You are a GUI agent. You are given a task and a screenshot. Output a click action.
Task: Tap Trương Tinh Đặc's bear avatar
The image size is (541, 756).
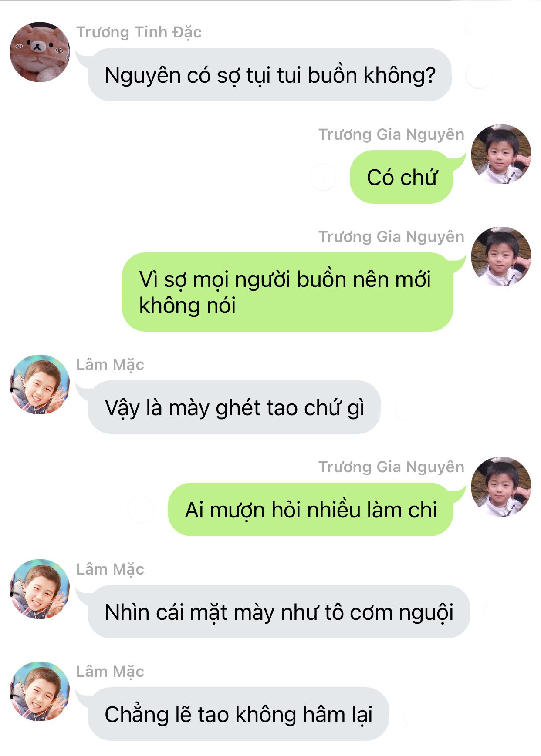40,52
